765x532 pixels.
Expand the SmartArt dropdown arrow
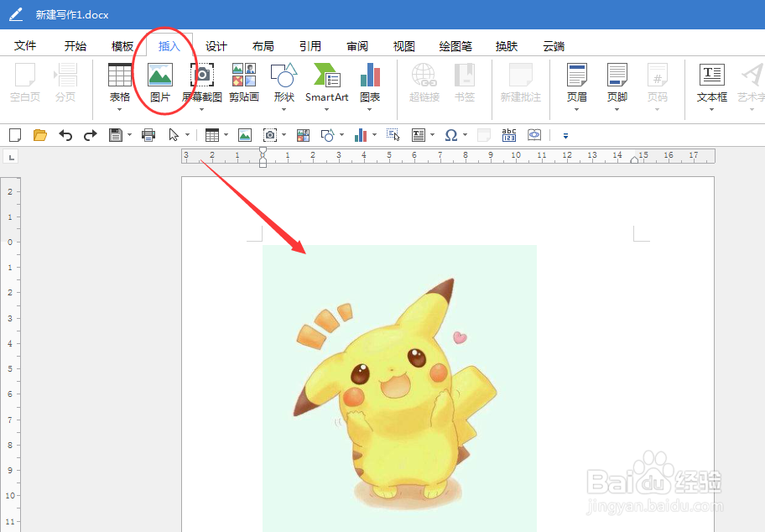point(327,109)
